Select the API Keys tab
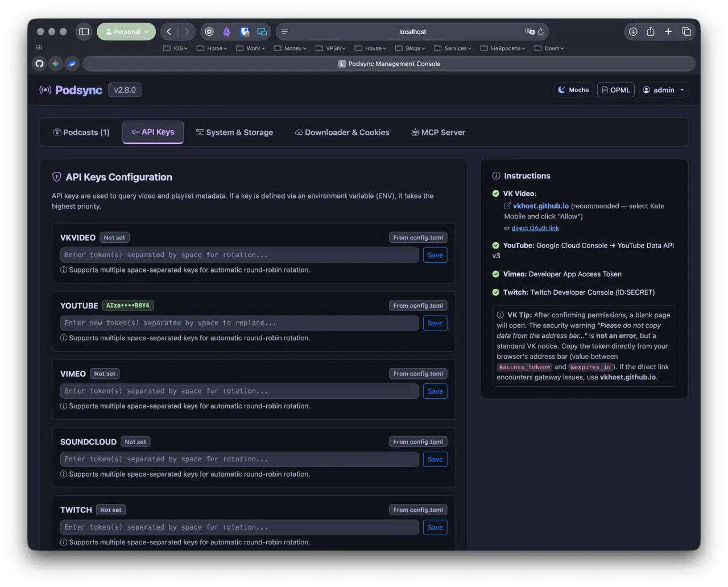 [x=153, y=132]
